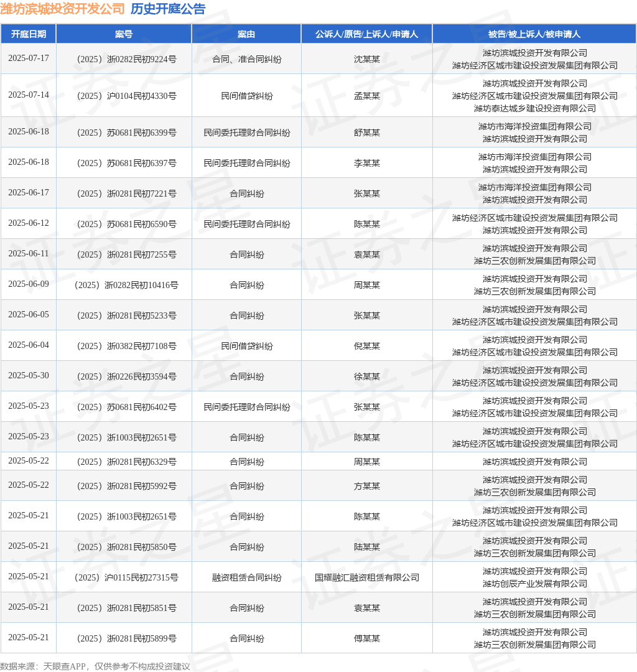Click plaintiff name 倪某某
The height and width of the screenshot is (672, 637).
(366, 346)
